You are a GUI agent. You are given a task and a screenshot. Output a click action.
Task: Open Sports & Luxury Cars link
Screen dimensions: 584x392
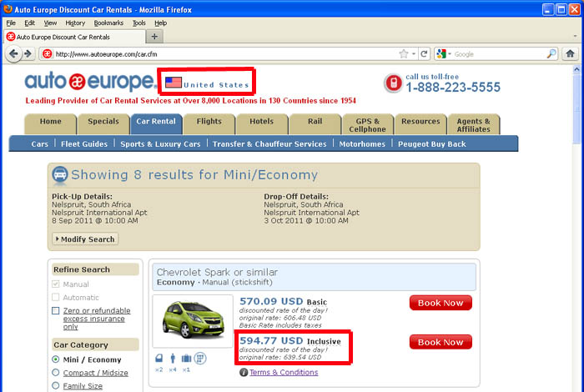tap(160, 144)
